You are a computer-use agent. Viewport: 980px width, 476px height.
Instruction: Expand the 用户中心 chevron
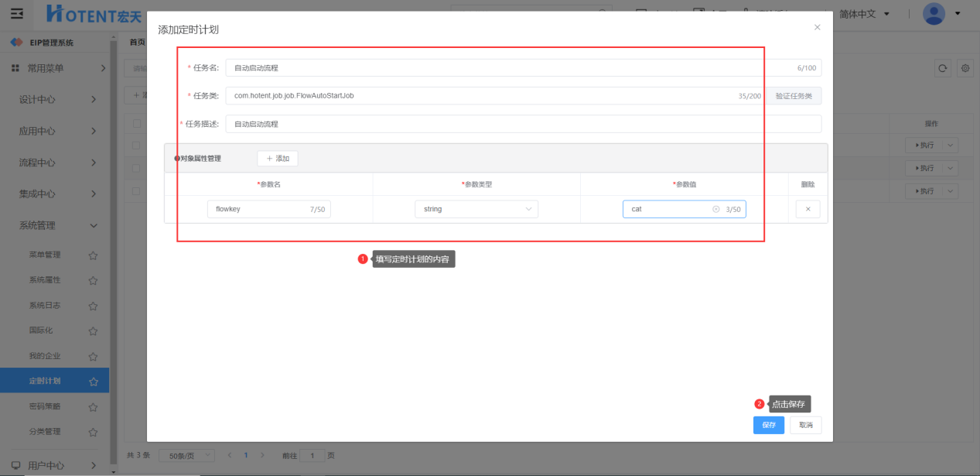(x=93, y=465)
